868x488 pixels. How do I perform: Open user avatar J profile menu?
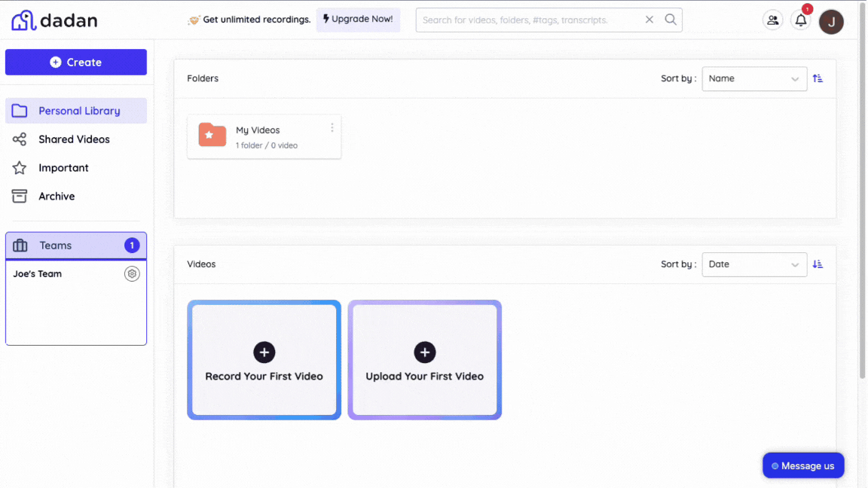point(831,22)
